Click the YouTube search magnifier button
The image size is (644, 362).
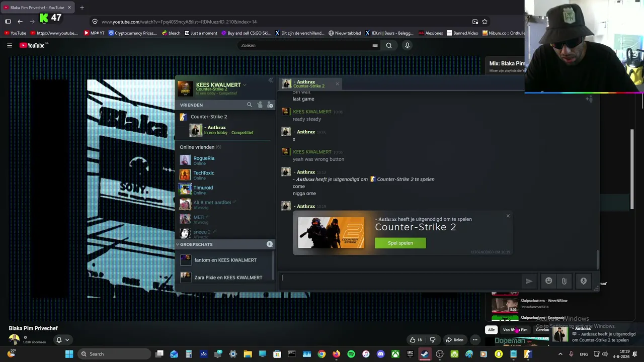pyautogui.click(x=389, y=45)
